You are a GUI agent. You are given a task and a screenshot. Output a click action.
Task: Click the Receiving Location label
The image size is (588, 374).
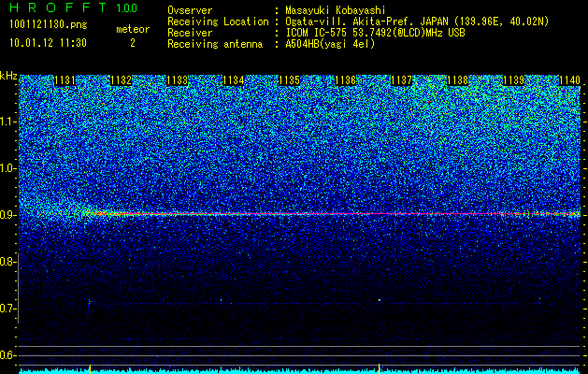coord(218,22)
